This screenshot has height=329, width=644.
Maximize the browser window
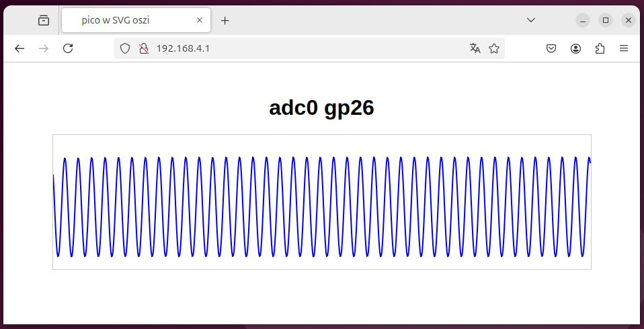[x=606, y=20]
